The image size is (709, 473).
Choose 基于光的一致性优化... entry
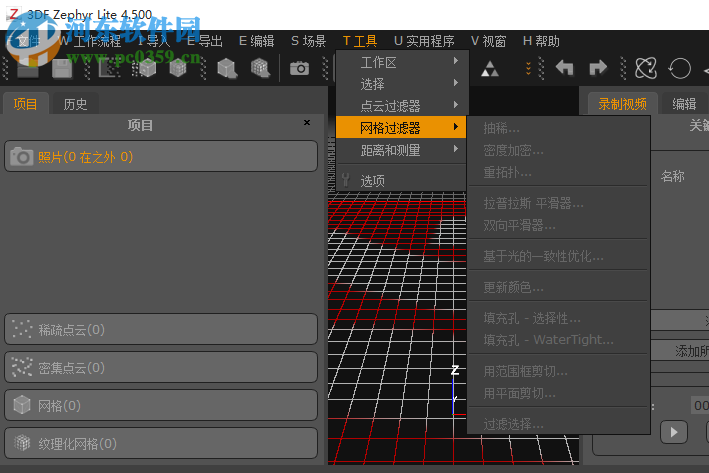click(558, 256)
